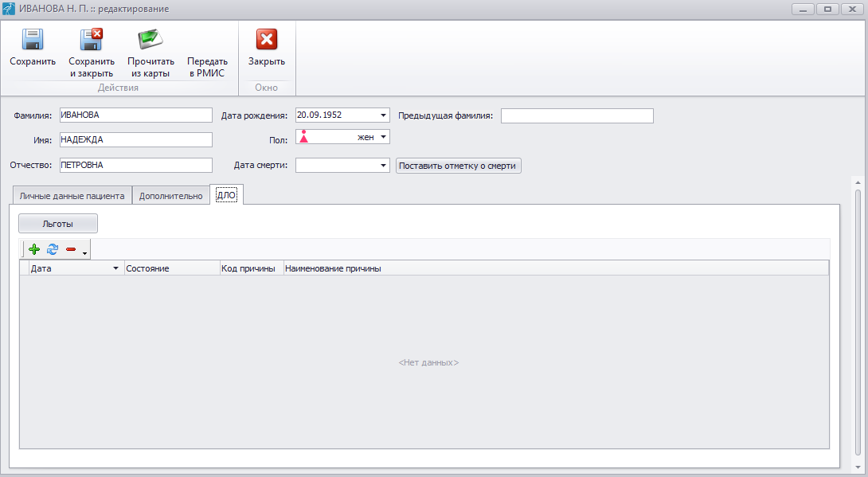Sort the grid by Дата column header
The image size is (868, 477).
pos(72,268)
